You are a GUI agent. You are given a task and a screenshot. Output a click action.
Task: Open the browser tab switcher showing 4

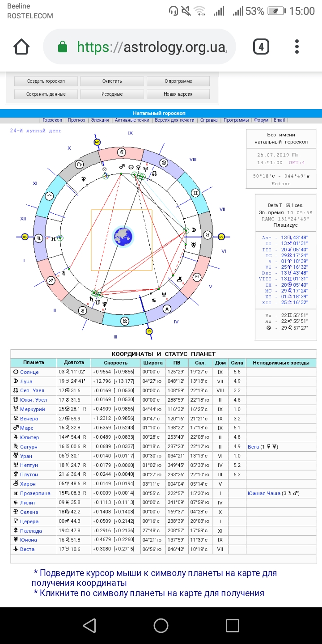pyautogui.click(x=261, y=47)
